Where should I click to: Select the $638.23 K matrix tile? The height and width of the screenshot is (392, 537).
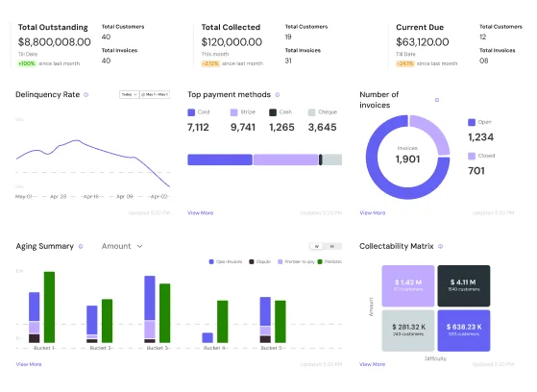pyautogui.click(x=464, y=331)
